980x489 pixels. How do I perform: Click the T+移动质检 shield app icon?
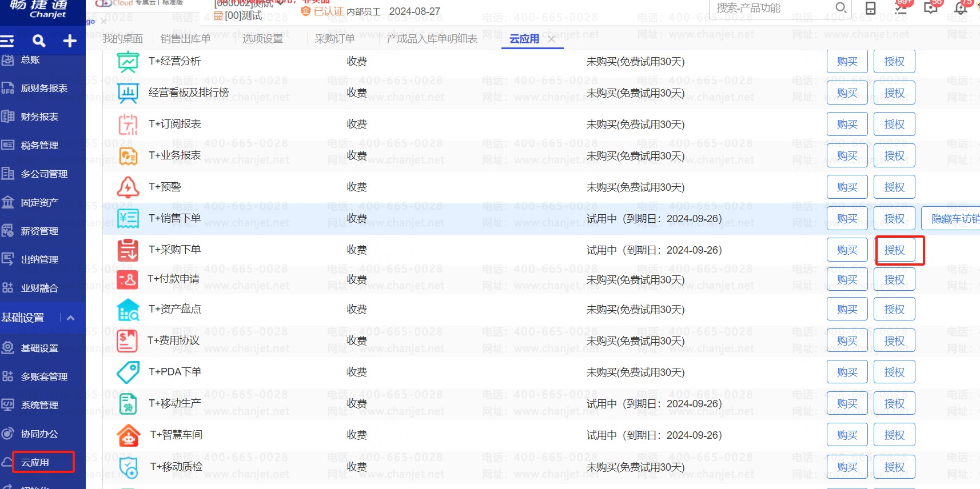130,467
